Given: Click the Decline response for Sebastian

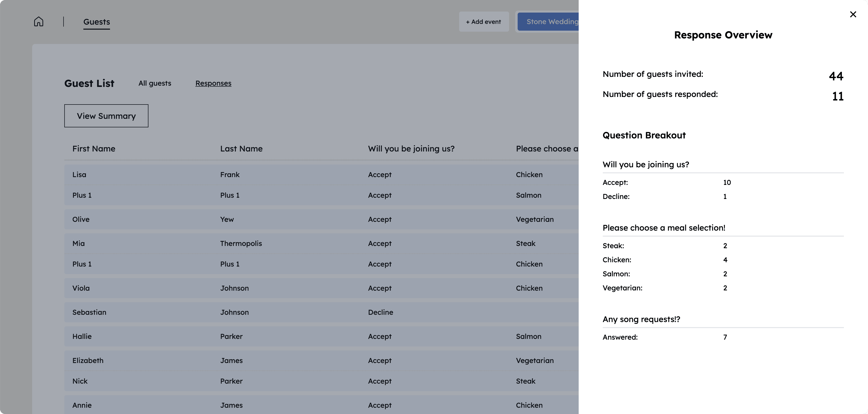Looking at the screenshot, I should [x=381, y=312].
